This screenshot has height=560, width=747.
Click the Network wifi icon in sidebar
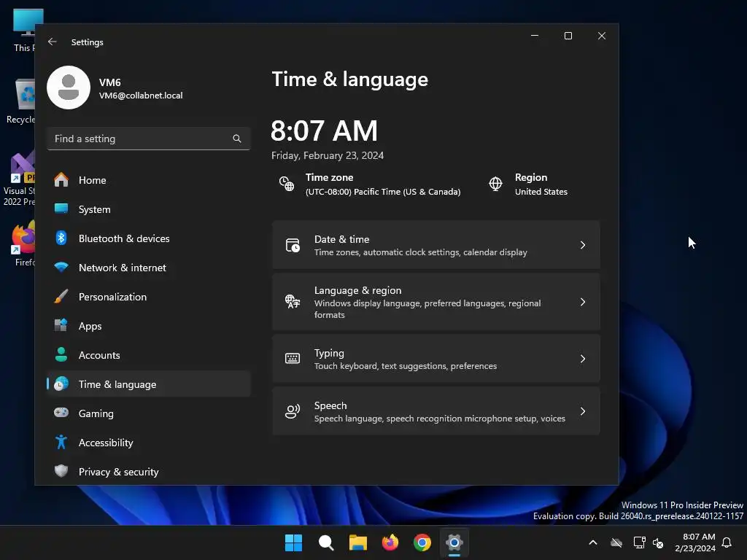[x=61, y=267]
